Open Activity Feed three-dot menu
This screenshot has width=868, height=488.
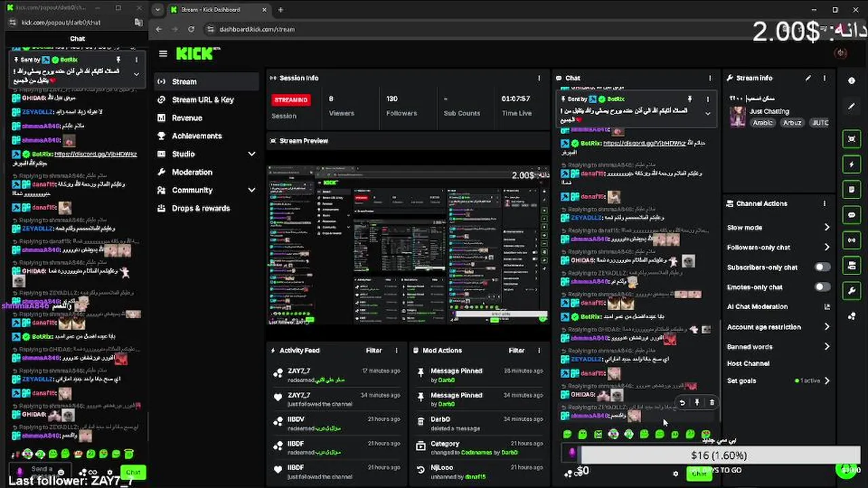[397, 350]
